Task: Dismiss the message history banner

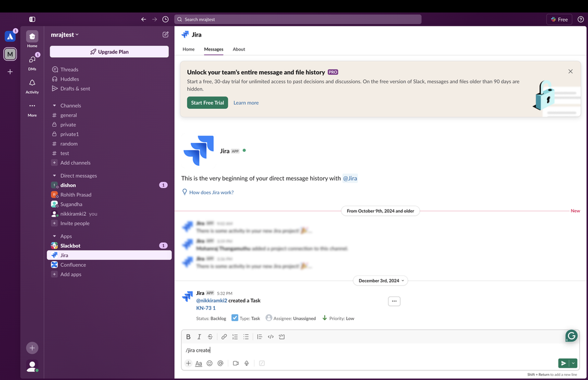Action: pyautogui.click(x=570, y=71)
